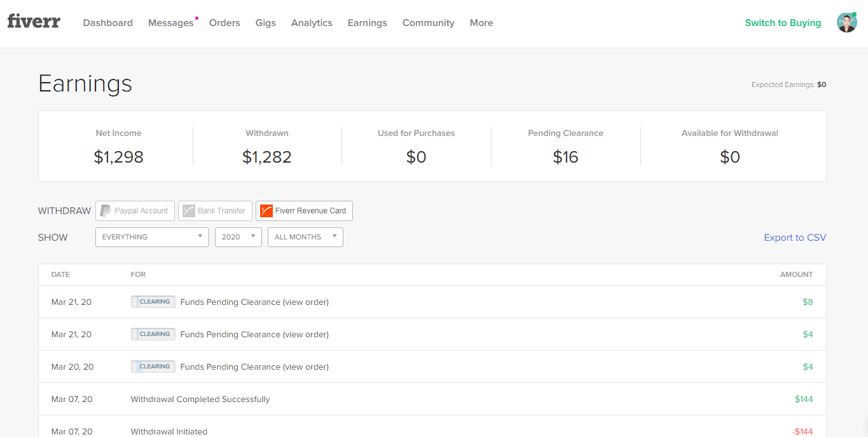The width and height of the screenshot is (868, 437).
Task: Click the CLEARING badge on Mar 20 row
Action: pos(153,366)
